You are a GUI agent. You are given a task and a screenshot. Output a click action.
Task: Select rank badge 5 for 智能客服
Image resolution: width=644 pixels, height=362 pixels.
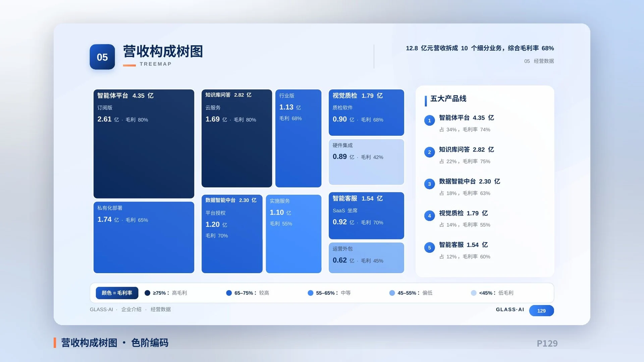click(429, 248)
